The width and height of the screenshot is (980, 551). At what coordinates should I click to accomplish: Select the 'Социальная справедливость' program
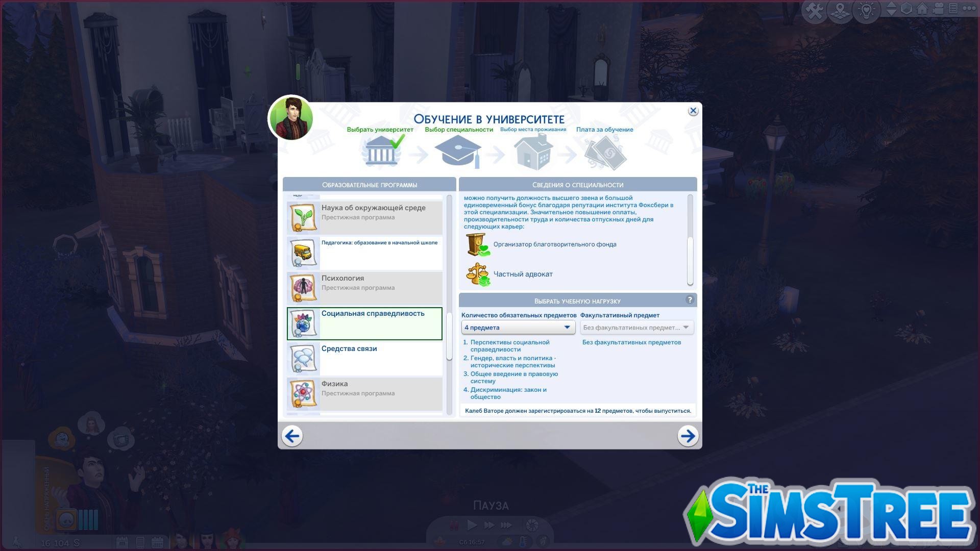coord(364,323)
